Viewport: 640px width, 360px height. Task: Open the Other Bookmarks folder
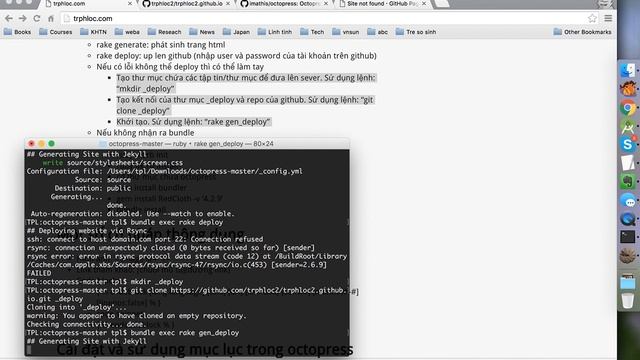click(x=582, y=32)
